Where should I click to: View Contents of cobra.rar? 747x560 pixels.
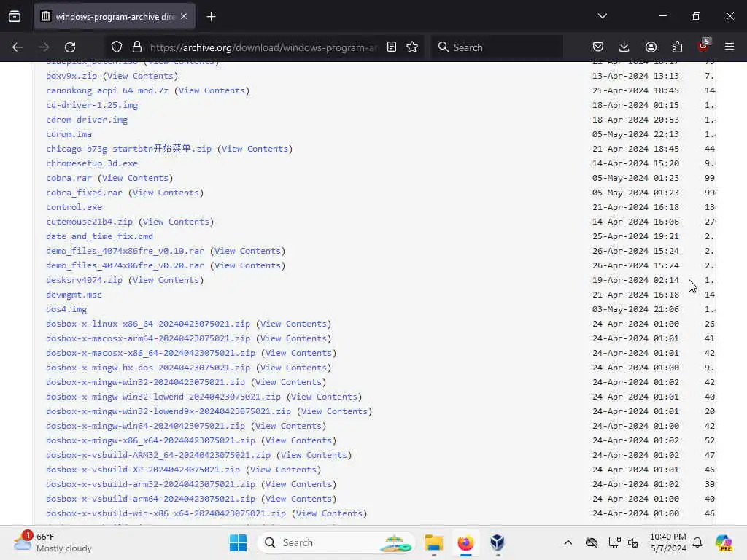pyautogui.click(x=135, y=178)
